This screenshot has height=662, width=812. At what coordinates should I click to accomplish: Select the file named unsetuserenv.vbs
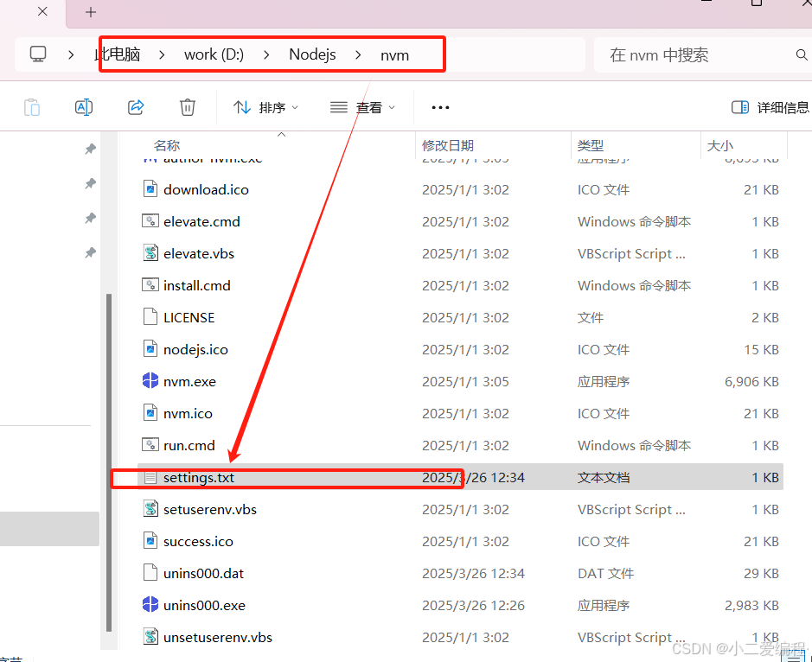[218, 638]
